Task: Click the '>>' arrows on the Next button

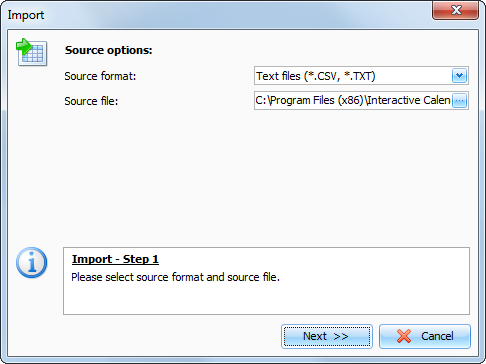Action: click(x=341, y=336)
